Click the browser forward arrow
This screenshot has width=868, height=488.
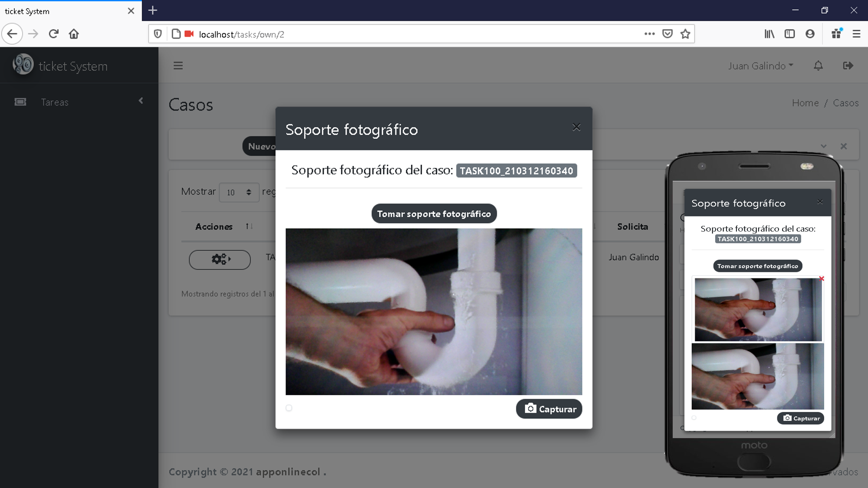(x=33, y=34)
